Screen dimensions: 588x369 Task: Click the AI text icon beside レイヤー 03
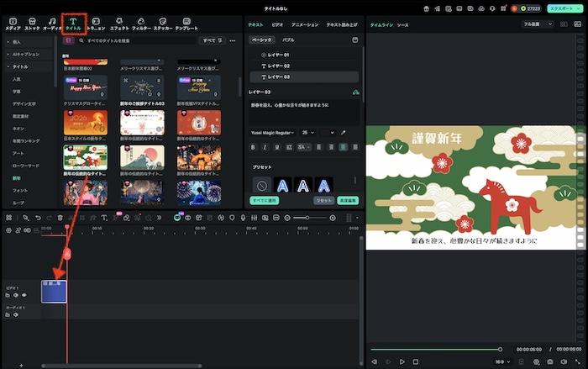[355, 92]
